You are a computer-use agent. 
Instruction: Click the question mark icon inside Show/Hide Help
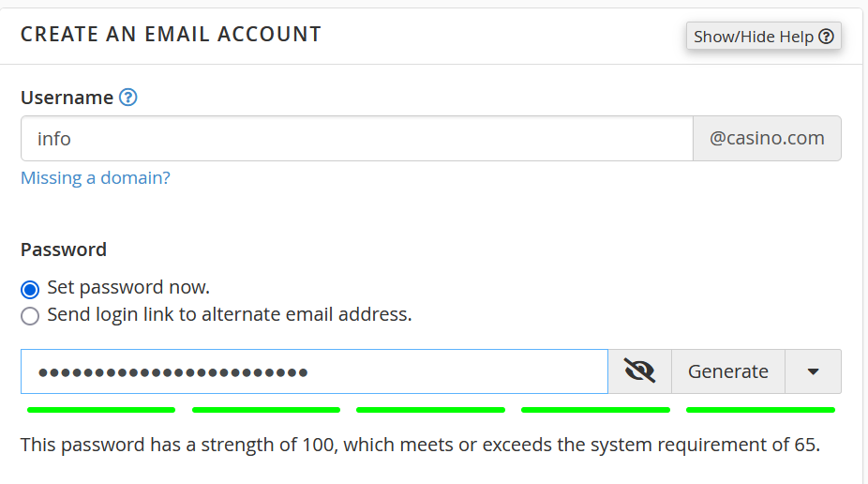(x=826, y=37)
